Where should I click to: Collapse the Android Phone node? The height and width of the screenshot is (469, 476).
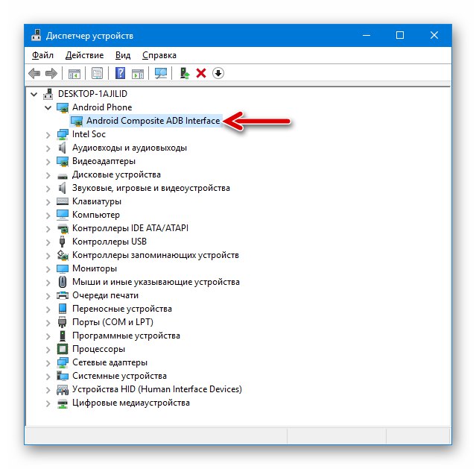(48, 107)
